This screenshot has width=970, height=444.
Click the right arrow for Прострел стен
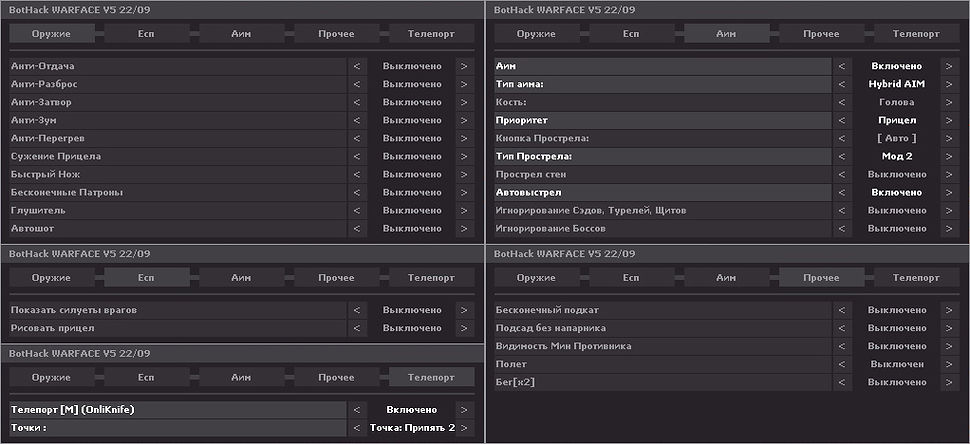pos(950,174)
